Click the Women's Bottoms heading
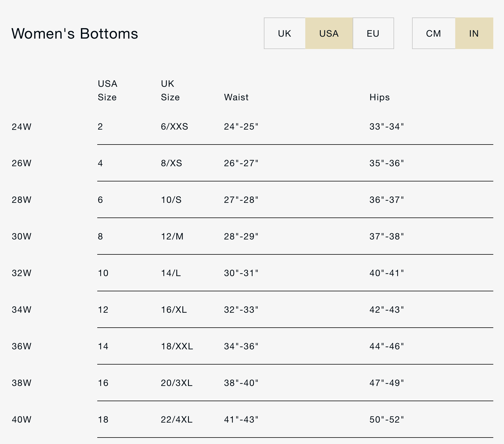The image size is (504, 444). coord(75,34)
